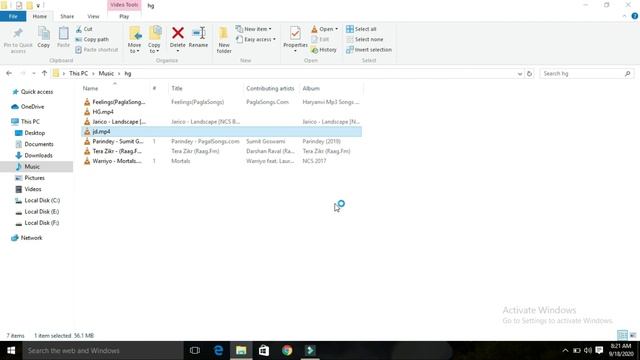The height and width of the screenshot is (360, 640).
Task: Select Network in navigation pane
Action: click(x=27, y=238)
